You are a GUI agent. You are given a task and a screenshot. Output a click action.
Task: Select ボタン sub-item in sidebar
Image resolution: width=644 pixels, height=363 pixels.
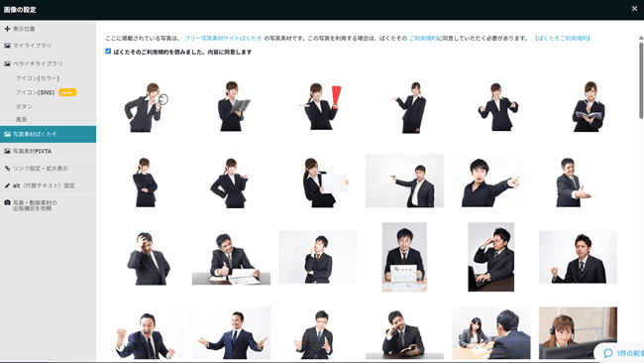(24, 106)
